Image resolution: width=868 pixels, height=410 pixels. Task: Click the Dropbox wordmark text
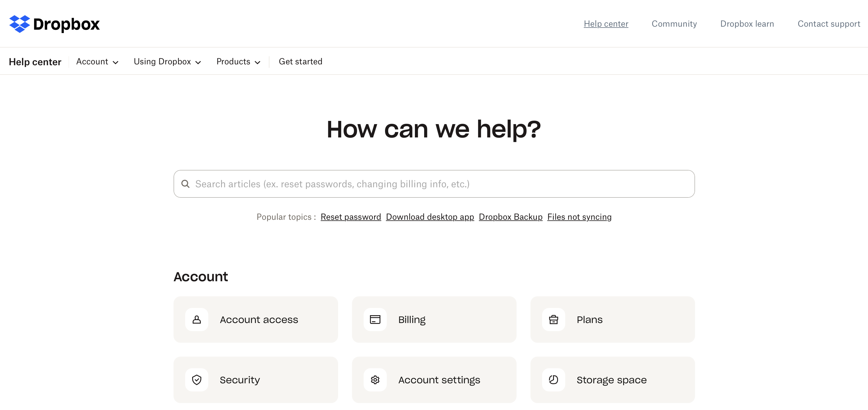(x=66, y=24)
